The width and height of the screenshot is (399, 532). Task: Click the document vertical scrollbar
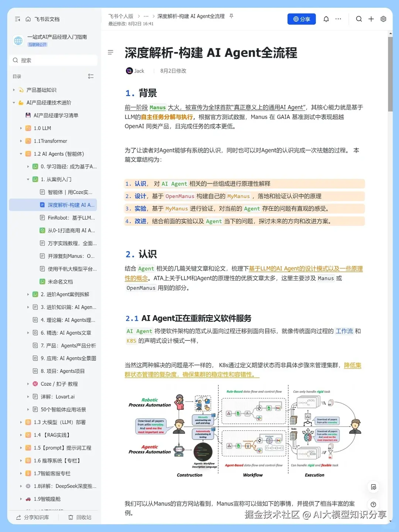point(390,74)
